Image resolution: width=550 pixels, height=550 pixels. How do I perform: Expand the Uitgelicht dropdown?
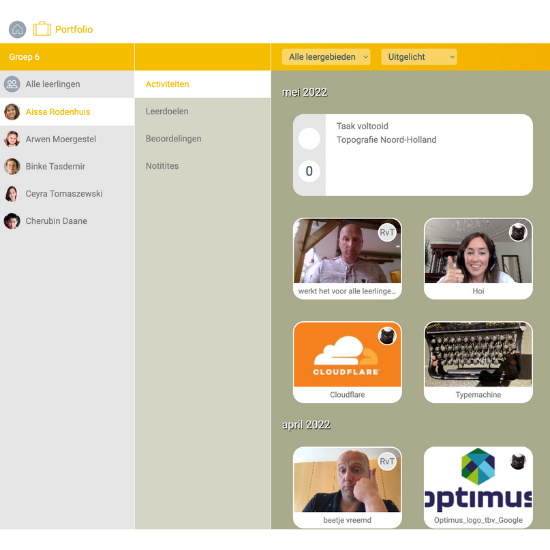[x=419, y=57]
